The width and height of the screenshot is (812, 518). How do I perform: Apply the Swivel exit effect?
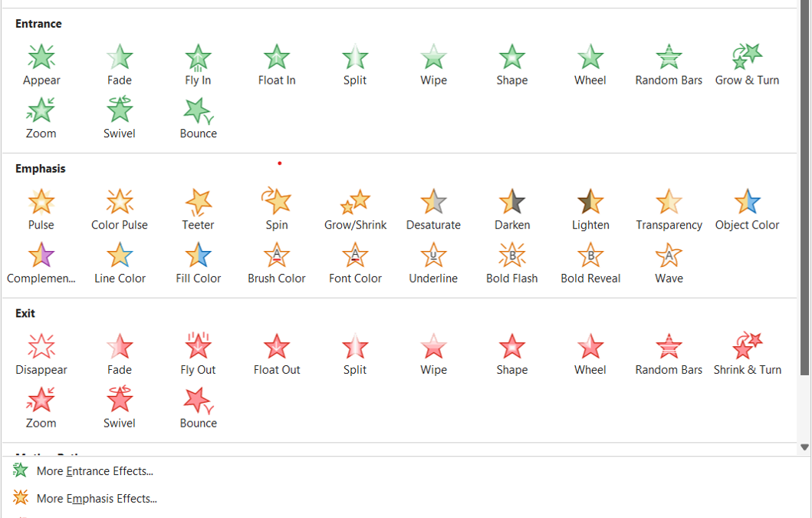point(120,407)
